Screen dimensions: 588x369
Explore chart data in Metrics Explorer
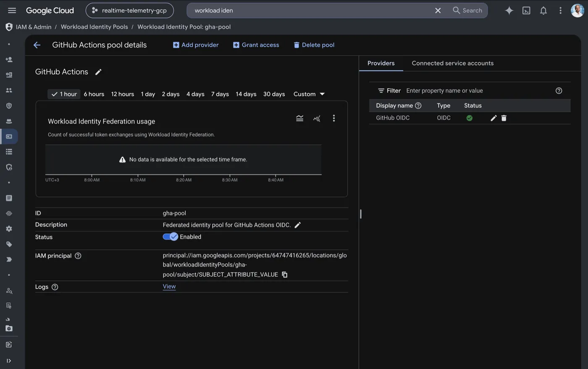[x=317, y=119]
